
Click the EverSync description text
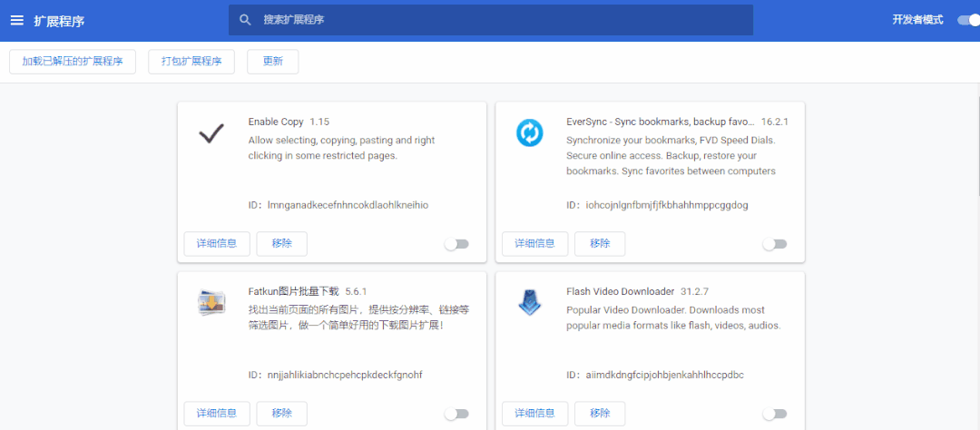(671, 156)
